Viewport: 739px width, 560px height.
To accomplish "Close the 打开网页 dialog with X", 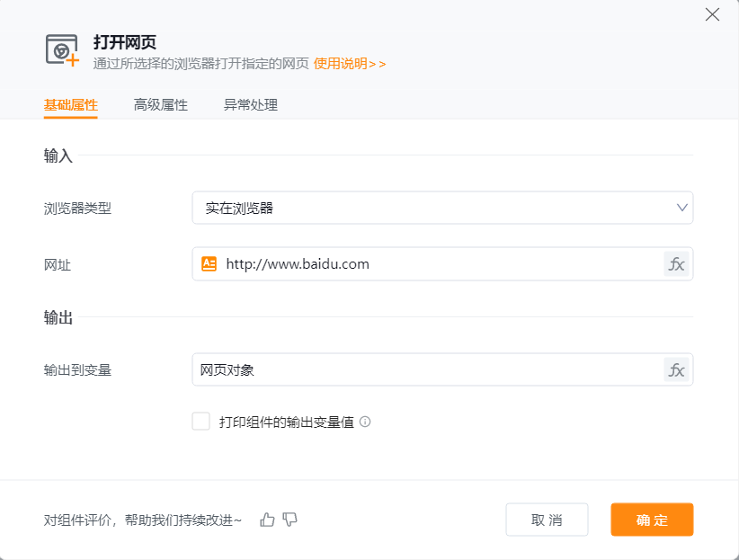I will click(x=712, y=14).
